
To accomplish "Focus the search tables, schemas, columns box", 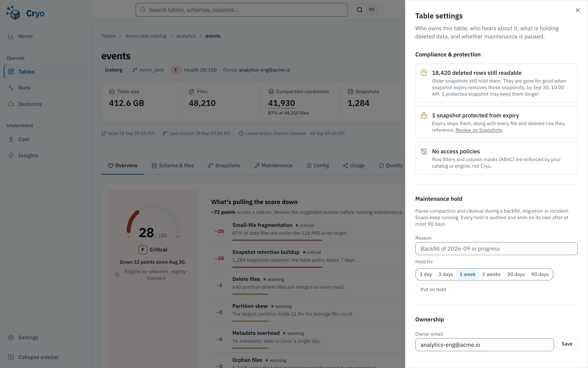I will [242, 10].
